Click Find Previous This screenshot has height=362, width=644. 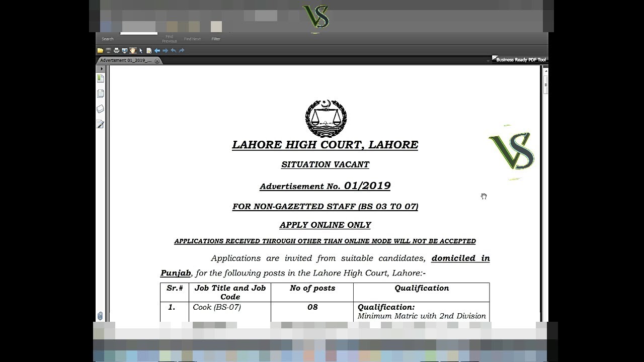point(170,39)
